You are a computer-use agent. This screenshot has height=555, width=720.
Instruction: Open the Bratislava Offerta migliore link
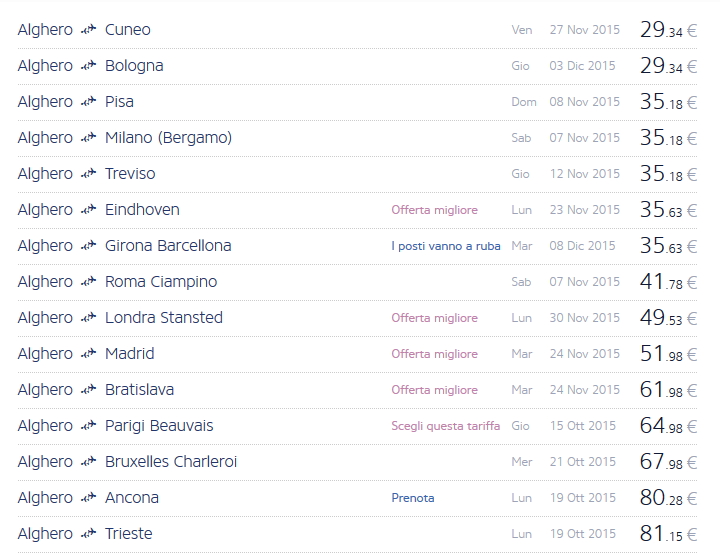point(434,390)
